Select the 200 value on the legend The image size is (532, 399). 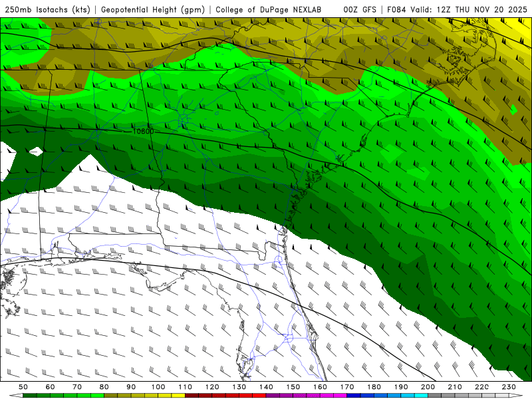click(x=428, y=387)
